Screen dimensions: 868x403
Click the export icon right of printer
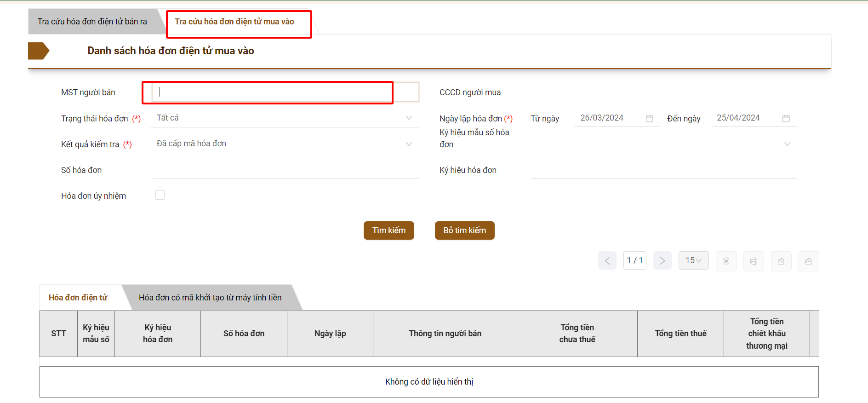[x=781, y=261]
